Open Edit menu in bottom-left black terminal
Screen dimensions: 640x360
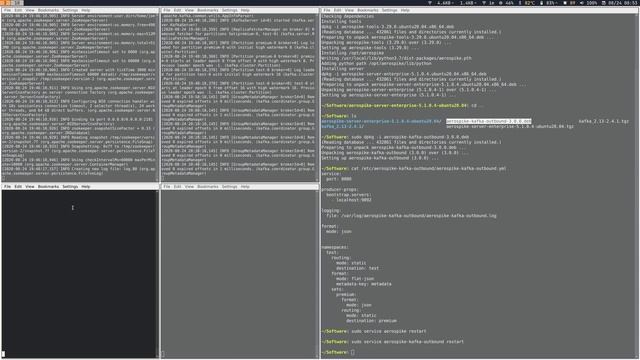tap(18, 187)
